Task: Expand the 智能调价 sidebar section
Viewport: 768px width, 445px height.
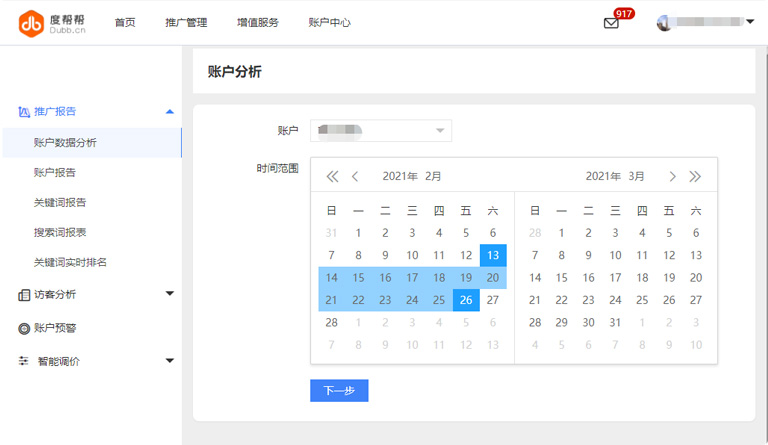Action: (169, 361)
